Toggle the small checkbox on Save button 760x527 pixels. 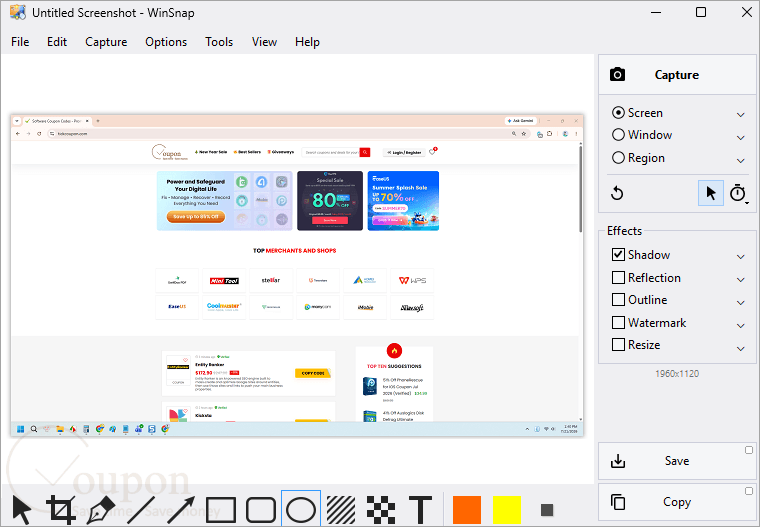(749, 450)
